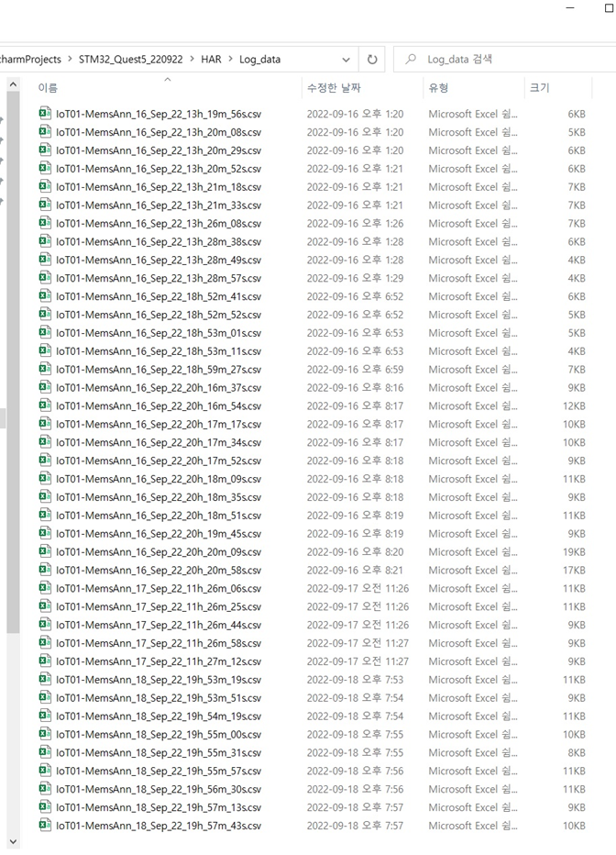
Task: Select Excel icon of 18h_53m_11s.csv
Action: pos(45,350)
